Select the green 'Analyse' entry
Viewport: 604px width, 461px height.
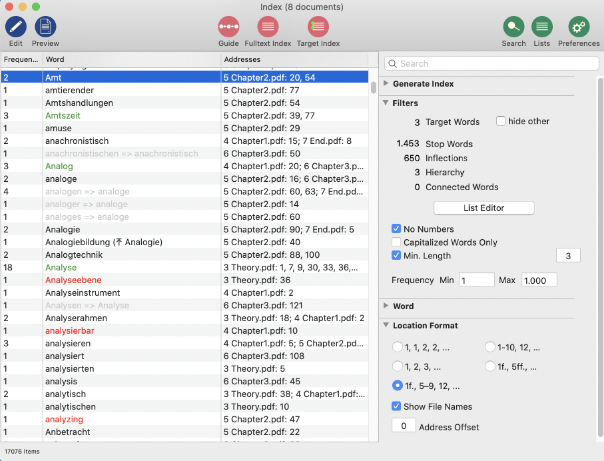[x=61, y=267]
